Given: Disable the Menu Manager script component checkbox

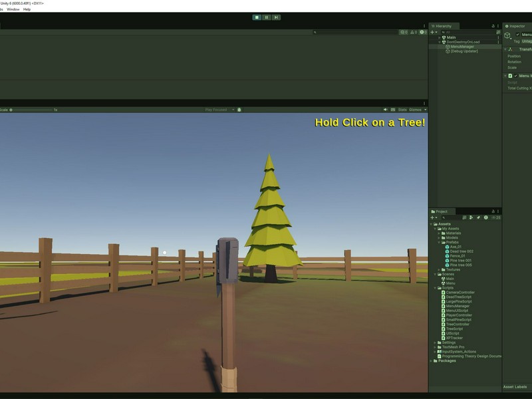Looking at the screenshot, I should tap(515, 76).
